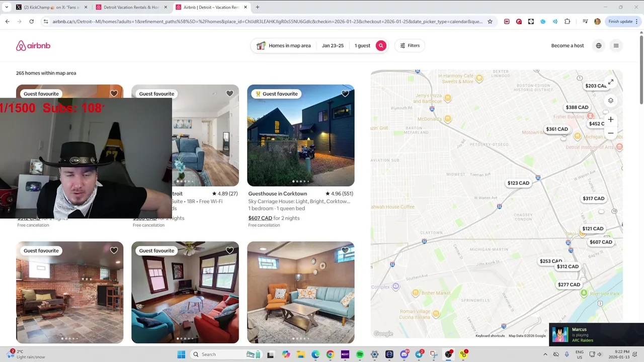
Task: Open the teal-sofa listing photo
Action: coord(301,293)
